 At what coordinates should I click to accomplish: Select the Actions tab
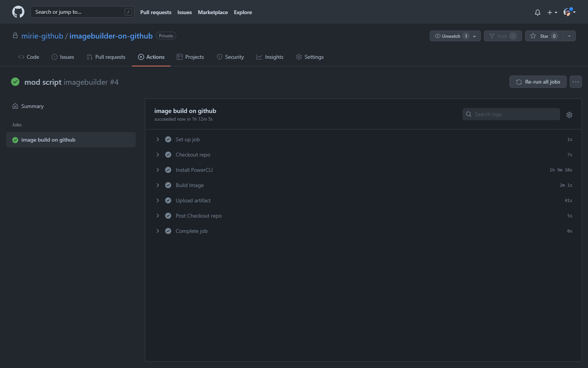[x=151, y=57]
